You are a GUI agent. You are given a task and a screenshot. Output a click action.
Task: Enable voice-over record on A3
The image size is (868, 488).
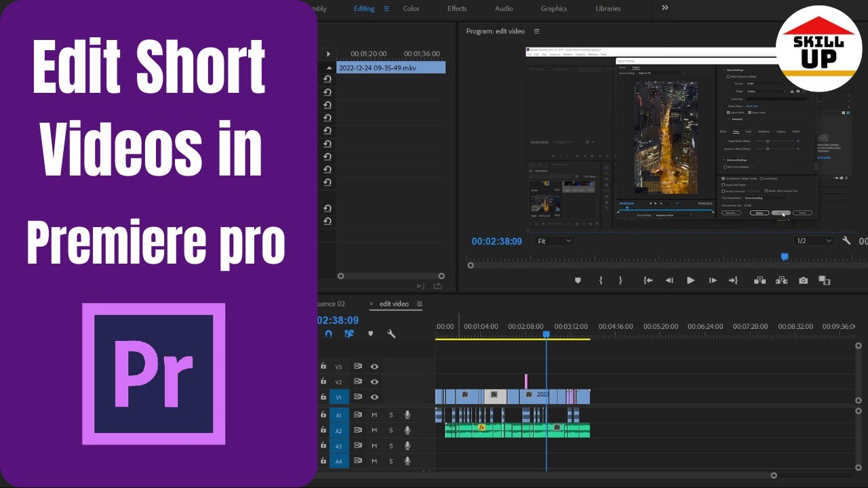point(408,446)
